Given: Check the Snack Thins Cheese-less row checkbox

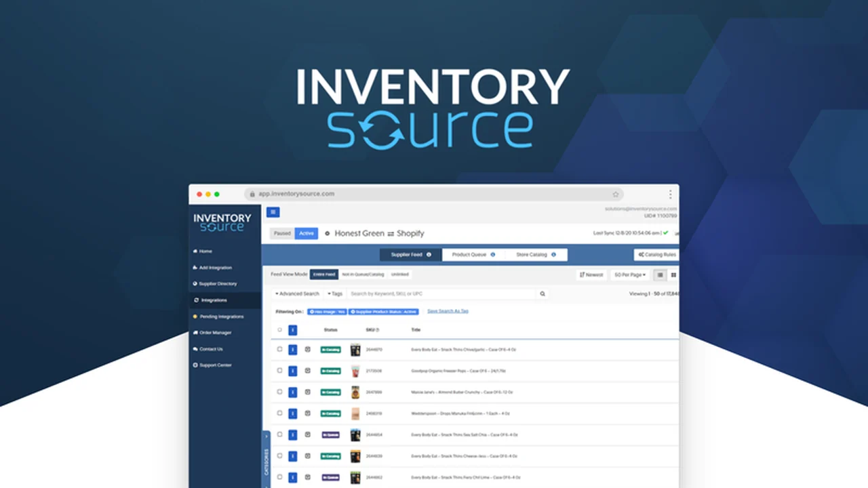Looking at the screenshot, I should pyautogui.click(x=279, y=456).
